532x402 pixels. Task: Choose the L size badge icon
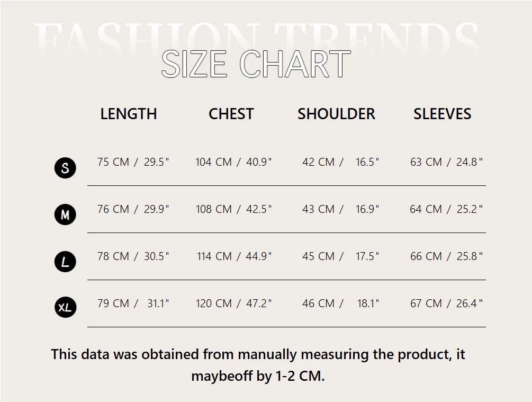click(x=65, y=262)
